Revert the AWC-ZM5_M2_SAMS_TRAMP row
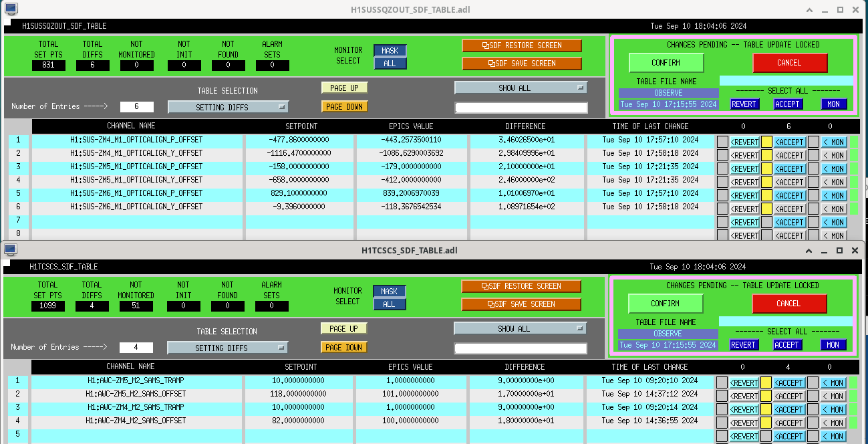This screenshot has width=868, height=444. [744, 382]
